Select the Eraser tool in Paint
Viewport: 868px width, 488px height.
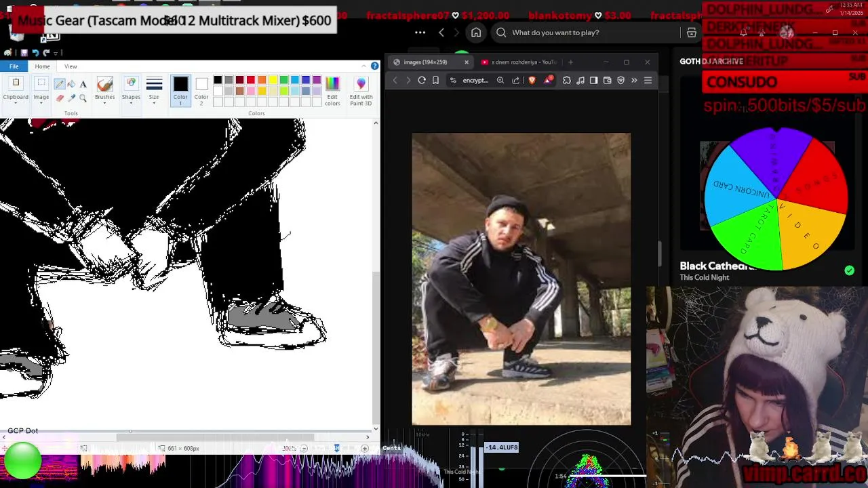click(x=60, y=98)
